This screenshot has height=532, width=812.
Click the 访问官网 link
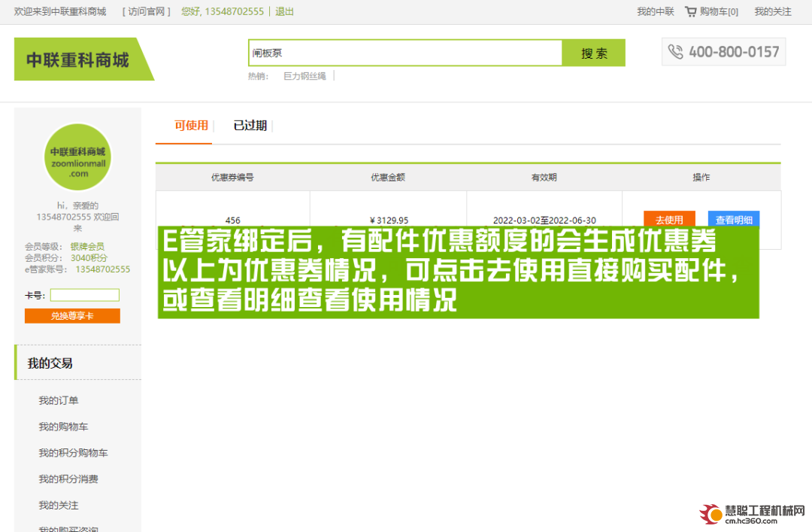pos(147,11)
